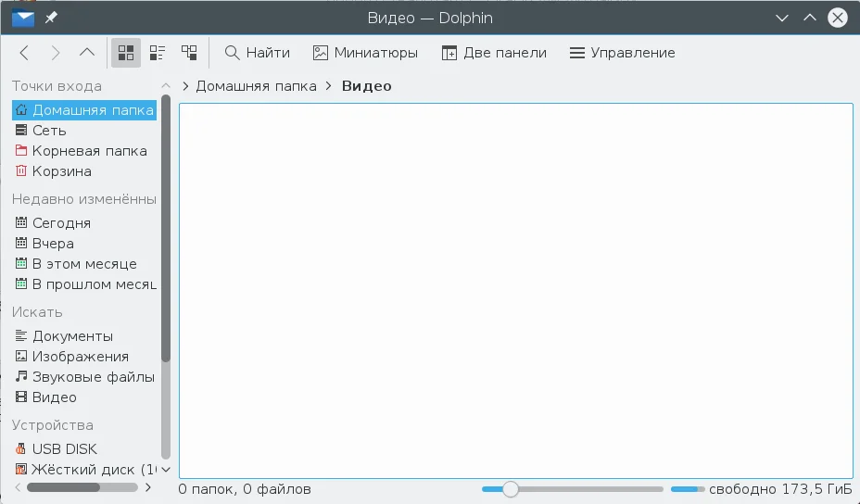This screenshot has height=504, width=860.
Task: Click the calendar icon next to Сегодня
Action: (x=20, y=222)
